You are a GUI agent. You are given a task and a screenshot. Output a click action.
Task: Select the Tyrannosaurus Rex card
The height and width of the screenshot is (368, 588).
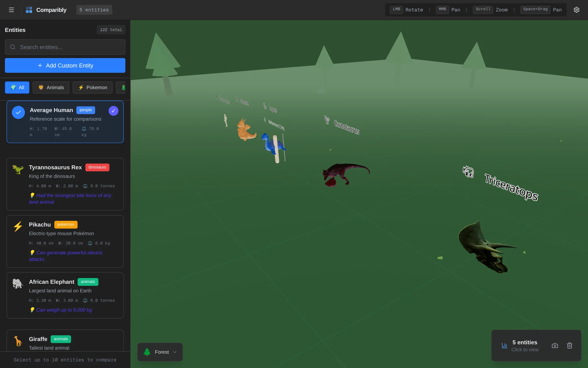65,184
